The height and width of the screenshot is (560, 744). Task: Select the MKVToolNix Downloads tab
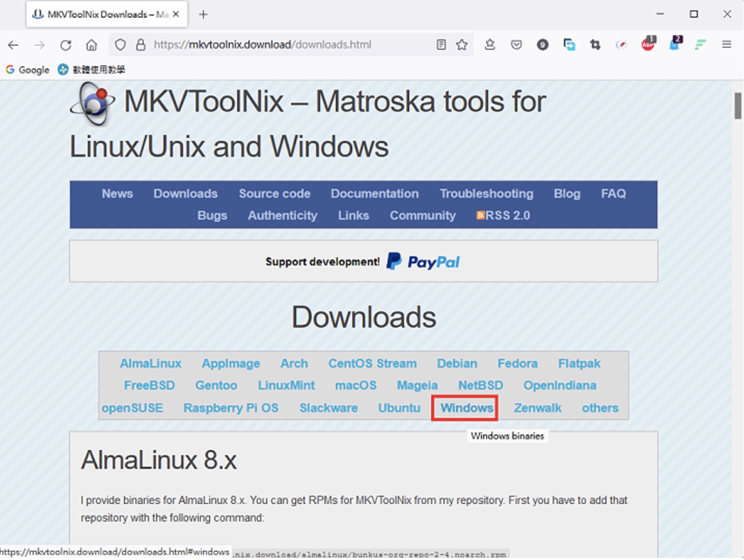(x=106, y=15)
